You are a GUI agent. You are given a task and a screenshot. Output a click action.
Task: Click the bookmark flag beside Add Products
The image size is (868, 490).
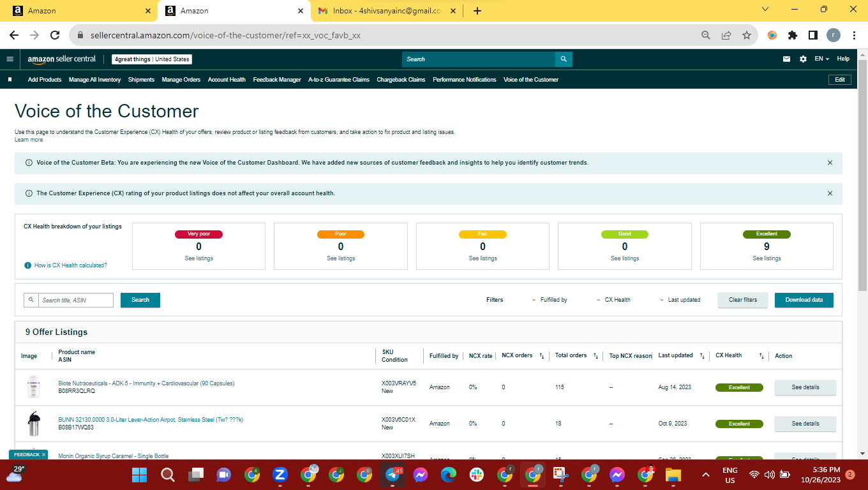[x=10, y=80]
